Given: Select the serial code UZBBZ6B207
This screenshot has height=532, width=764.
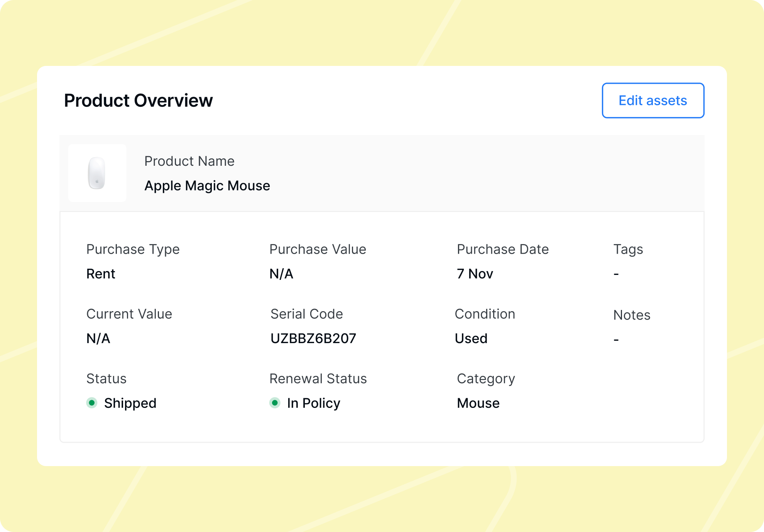Looking at the screenshot, I should coord(313,338).
